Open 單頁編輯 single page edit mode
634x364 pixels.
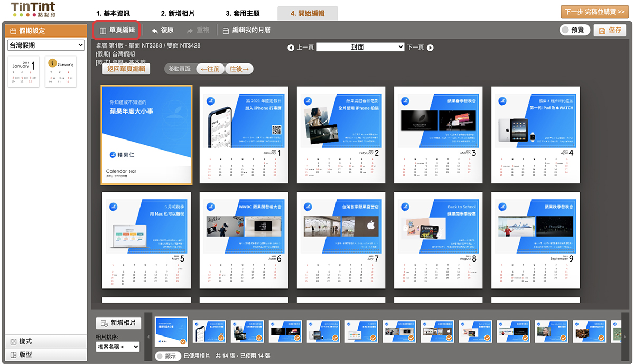(117, 30)
